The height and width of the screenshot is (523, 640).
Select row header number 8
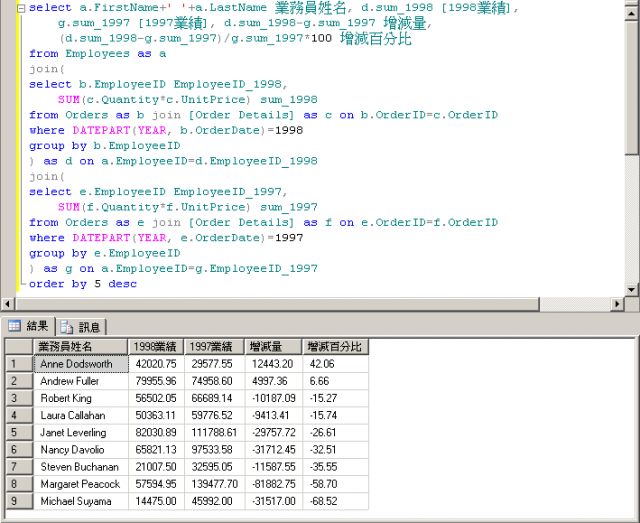click(19, 484)
